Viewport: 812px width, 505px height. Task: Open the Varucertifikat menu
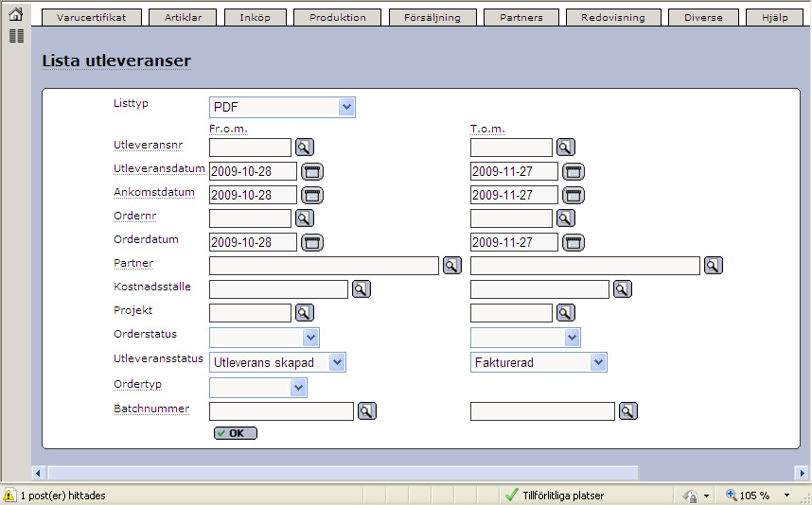tap(92, 17)
